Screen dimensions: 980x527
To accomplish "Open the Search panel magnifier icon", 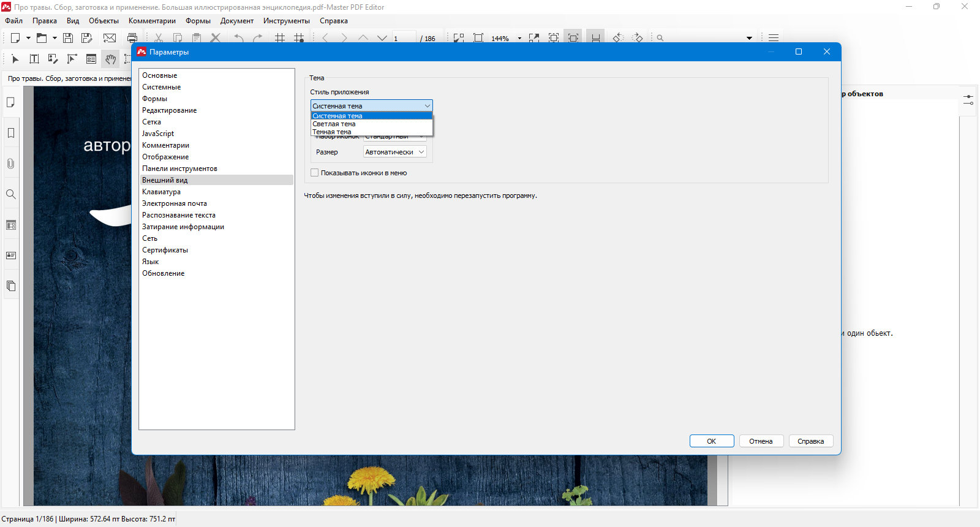I will pyautogui.click(x=11, y=194).
